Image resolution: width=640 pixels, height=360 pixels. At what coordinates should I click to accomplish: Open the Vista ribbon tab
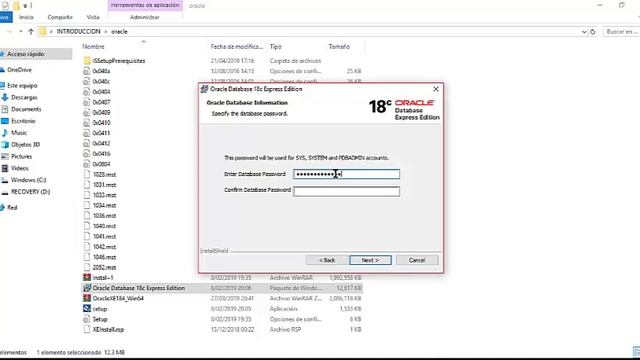pos(93,17)
